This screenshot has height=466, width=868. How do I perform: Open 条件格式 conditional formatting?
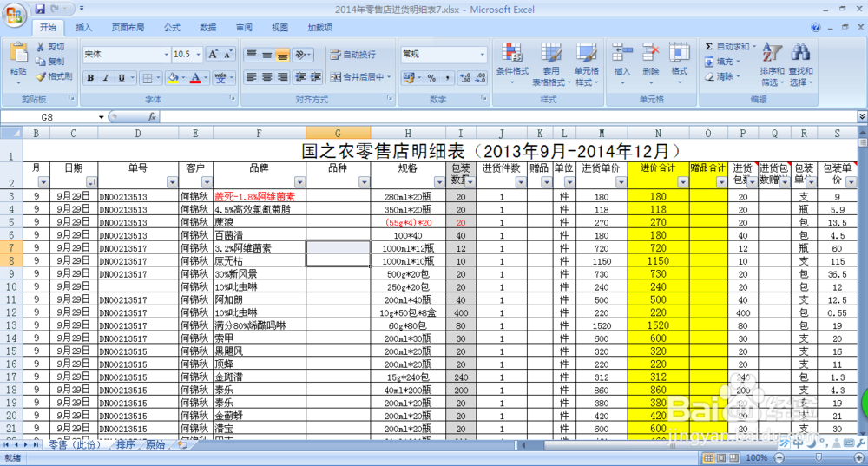[x=512, y=64]
